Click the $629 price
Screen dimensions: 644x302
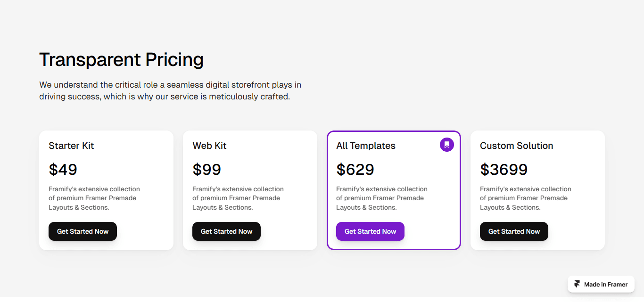pyautogui.click(x=355, y=169)
